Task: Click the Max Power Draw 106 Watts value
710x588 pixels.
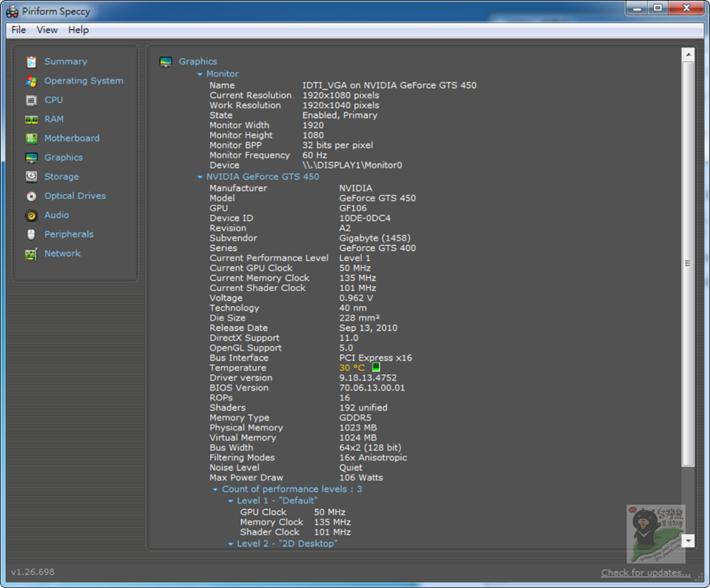Action: [x=361, y=478]
